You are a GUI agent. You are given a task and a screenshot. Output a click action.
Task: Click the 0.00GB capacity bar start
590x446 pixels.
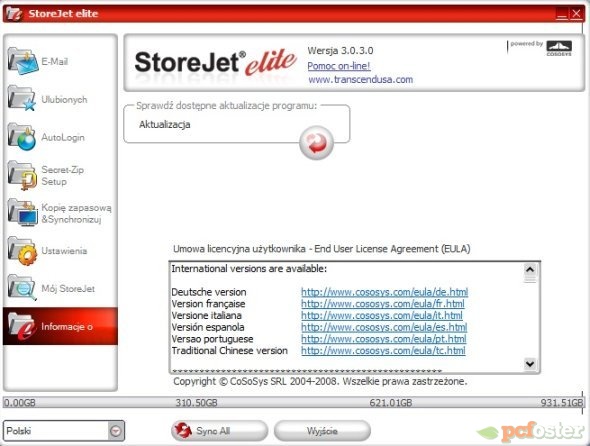[20, 403]
